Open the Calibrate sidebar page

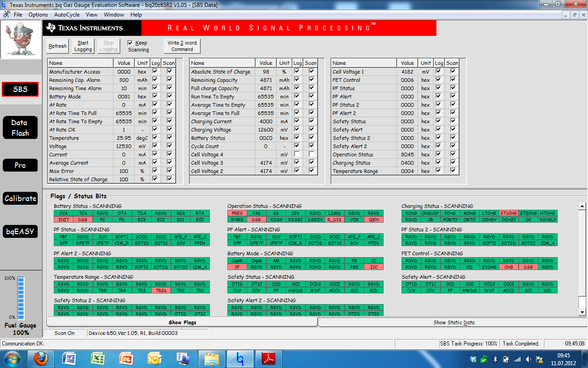[20, 198]
